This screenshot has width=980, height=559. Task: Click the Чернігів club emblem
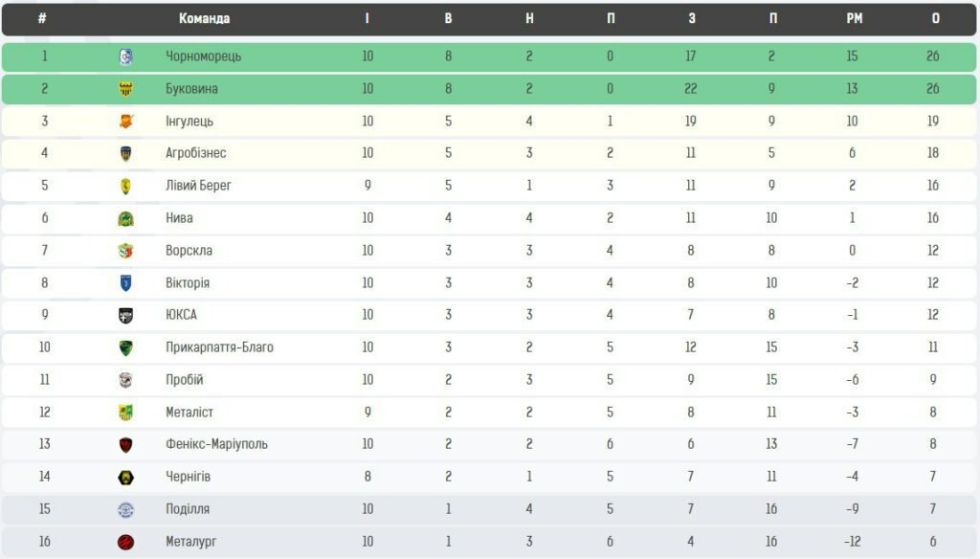(125, 477)
